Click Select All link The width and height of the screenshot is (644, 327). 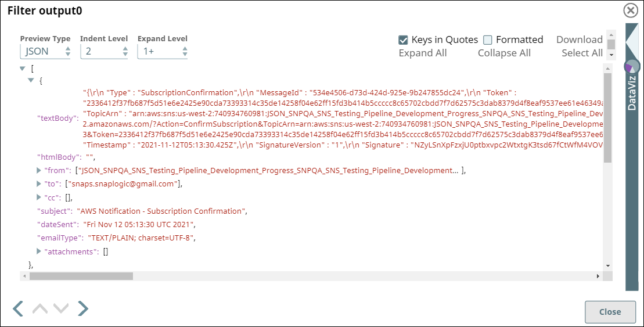582,53
